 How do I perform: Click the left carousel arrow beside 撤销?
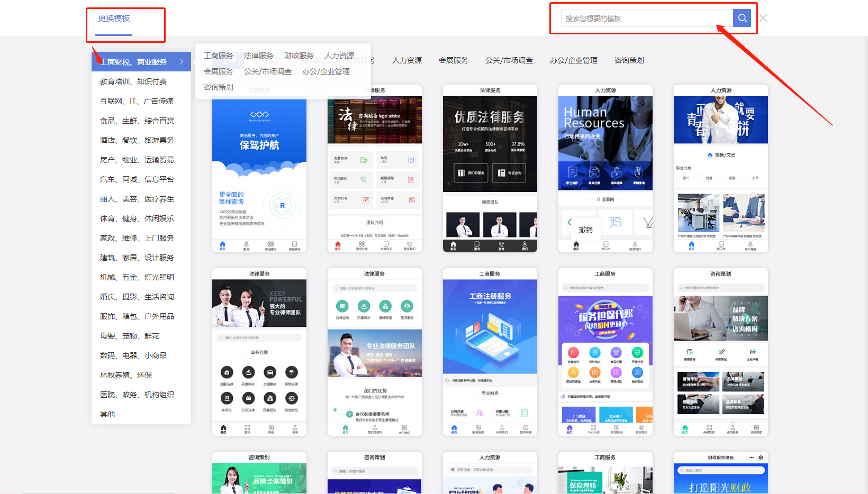pos(569,222)
